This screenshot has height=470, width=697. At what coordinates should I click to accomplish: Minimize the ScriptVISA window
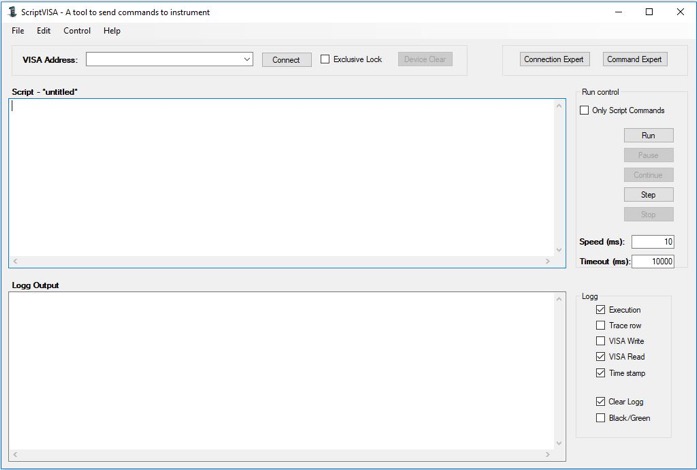click(618, 12)
